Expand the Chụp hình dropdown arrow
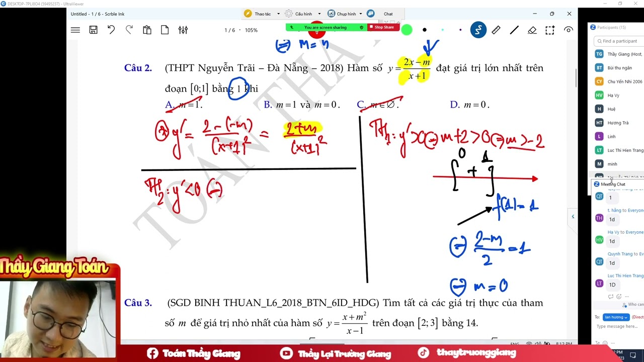This screenshot has width=644, height=362. (360, 14)
